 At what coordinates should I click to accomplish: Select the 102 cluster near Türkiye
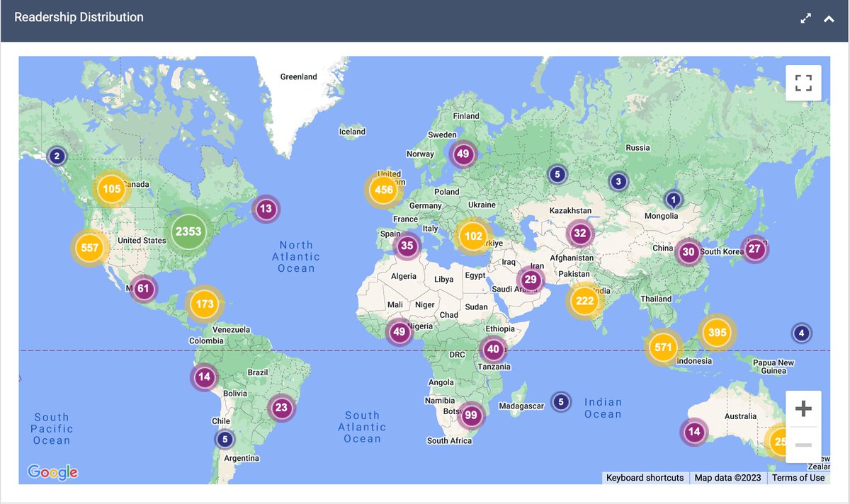472,237
